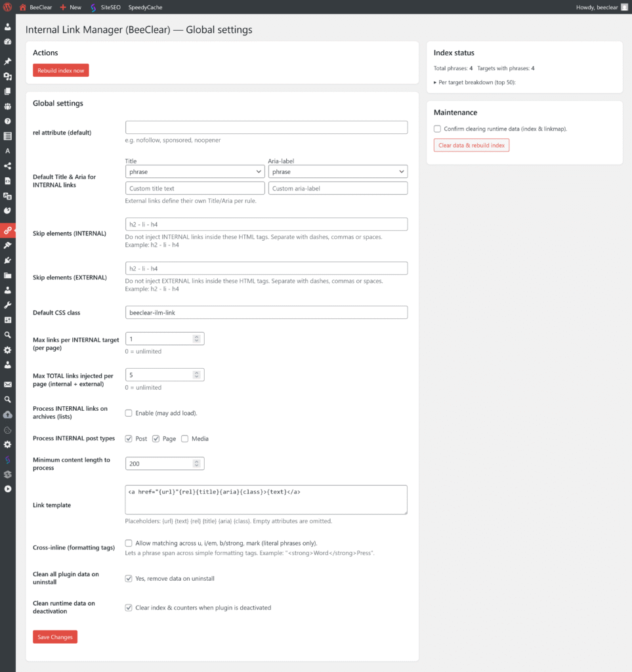632x672 pixels.
Task: Toggle Confirm clearing runtime data checkbox
Action: (438, 129)
